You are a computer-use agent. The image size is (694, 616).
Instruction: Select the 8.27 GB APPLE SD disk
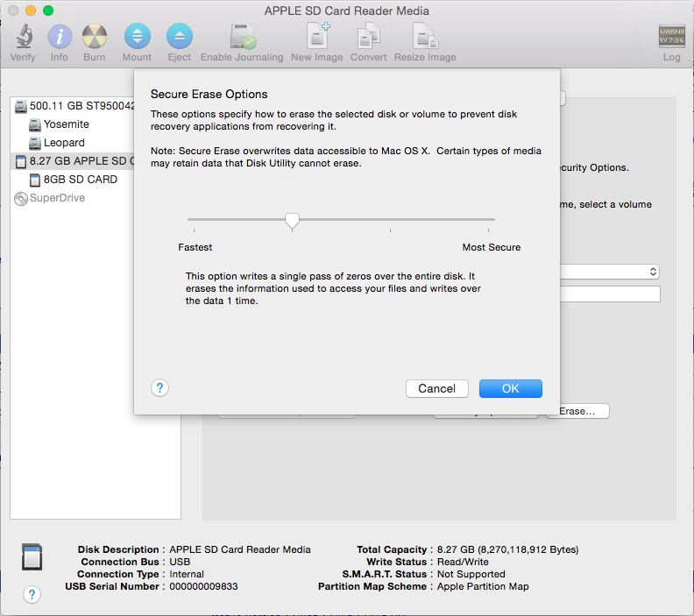[72, 161]
